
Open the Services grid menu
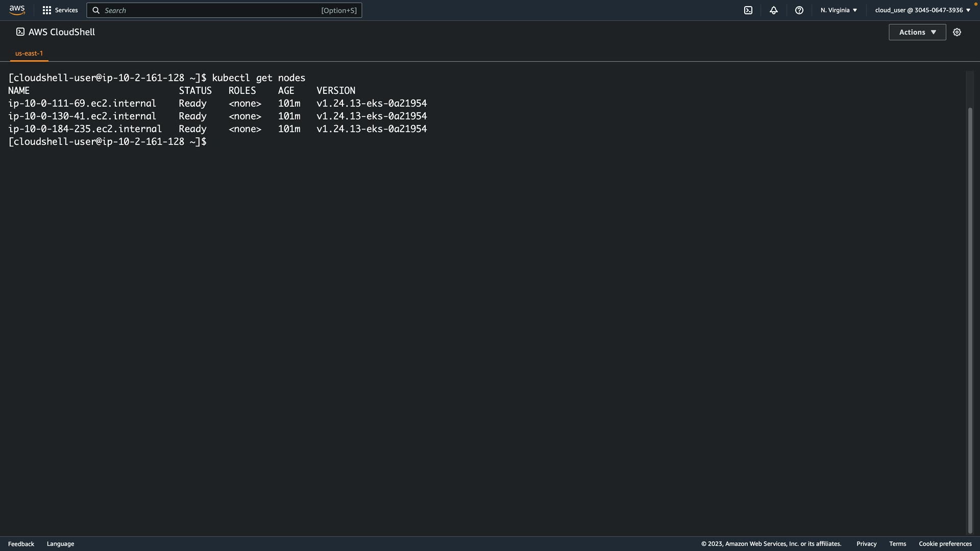point(47,10)
